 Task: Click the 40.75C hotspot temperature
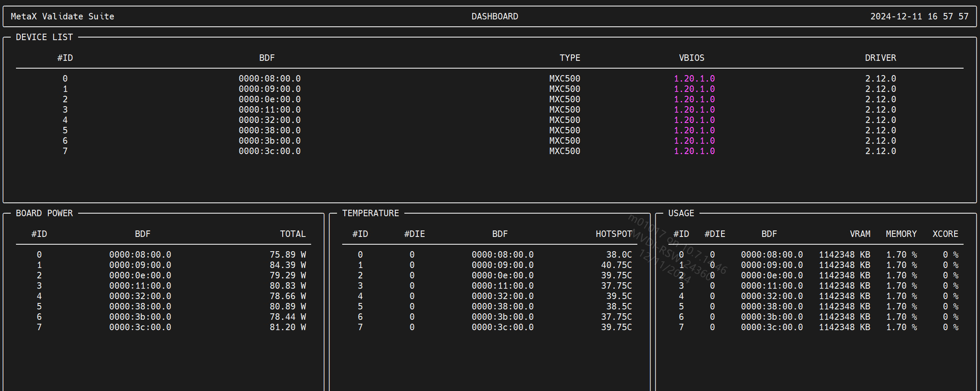coord(616,265)
